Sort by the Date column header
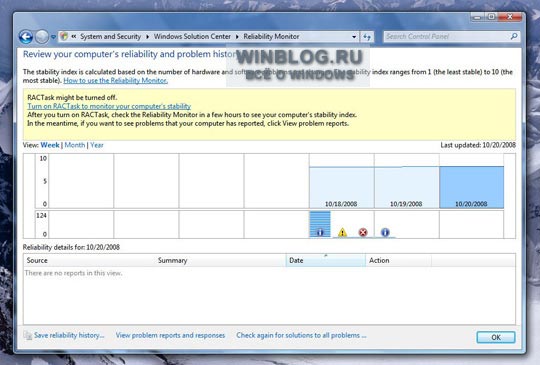The image size is (540, 365). point(325,260)
